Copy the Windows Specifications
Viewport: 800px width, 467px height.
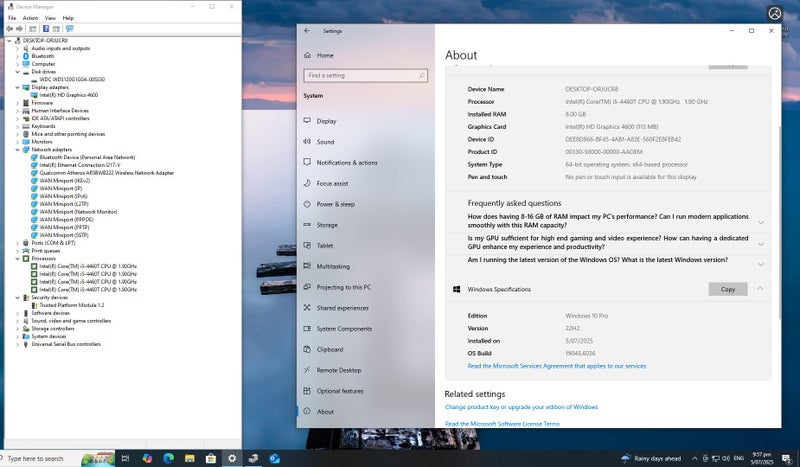728,289
